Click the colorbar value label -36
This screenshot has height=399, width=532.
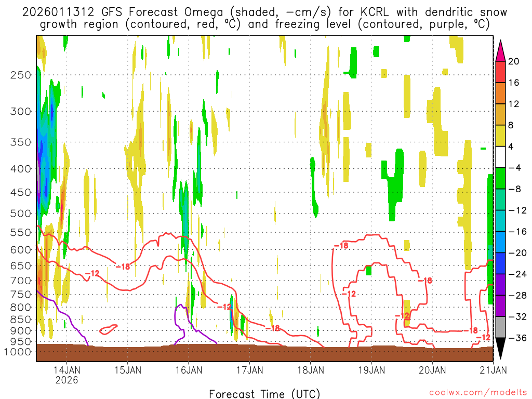(x=517, y=338)
